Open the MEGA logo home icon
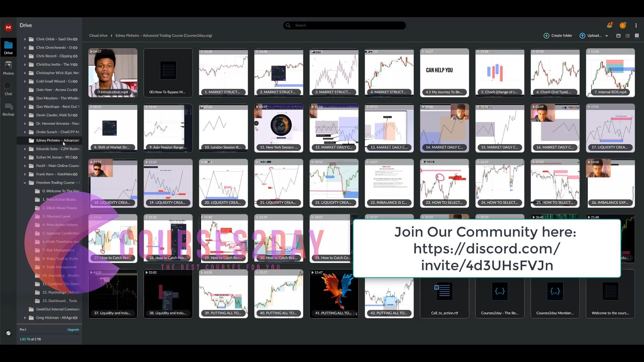 coord(8,27)
